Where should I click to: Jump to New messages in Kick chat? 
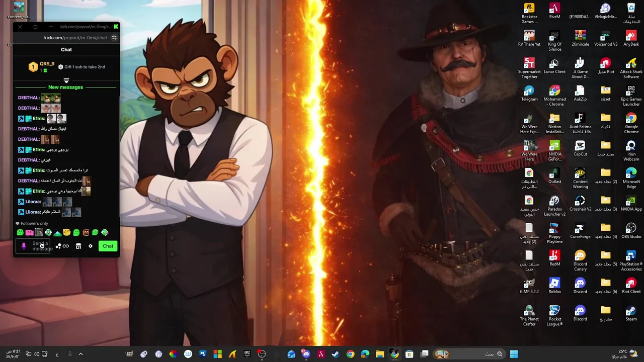click(x=65, y=87)
